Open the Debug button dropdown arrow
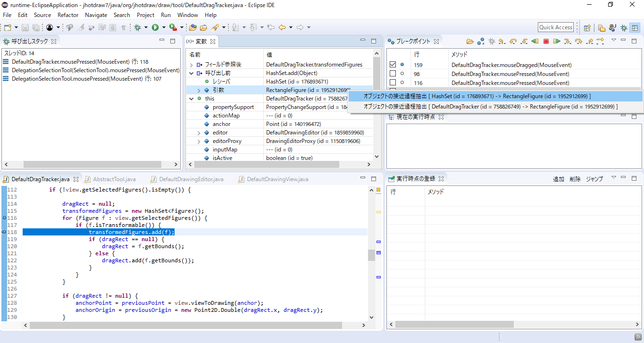This screenshot has width=644, height=343. 146,27
